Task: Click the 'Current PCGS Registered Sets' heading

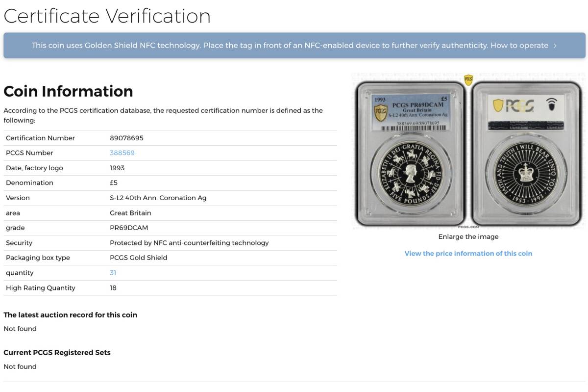Action: tap(57, 353)
